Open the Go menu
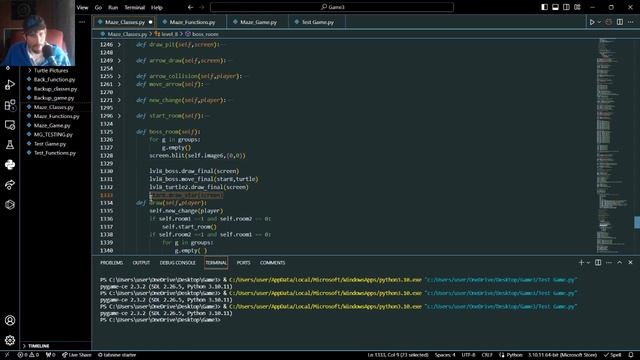Screen dimensions: 640x360 [x=98, y=7]
